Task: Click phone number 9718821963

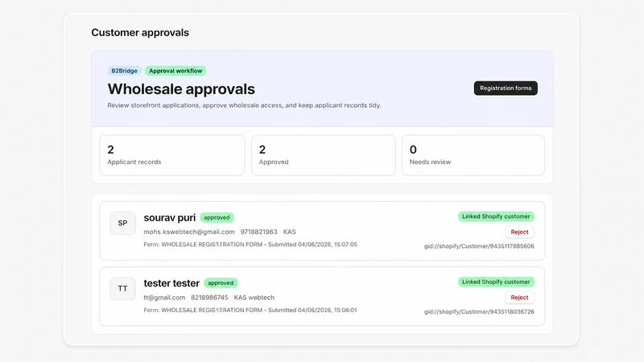Action: 258,232
